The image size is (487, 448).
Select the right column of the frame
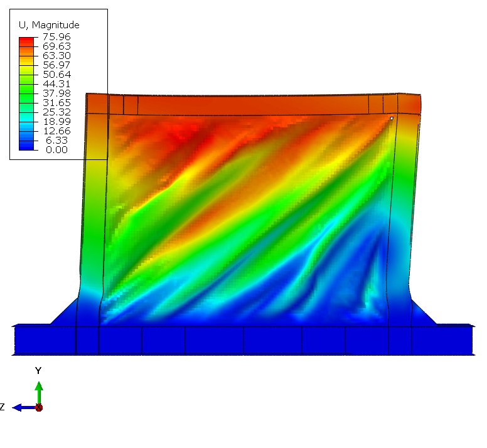pyautogui.click(x=404, y=207)
